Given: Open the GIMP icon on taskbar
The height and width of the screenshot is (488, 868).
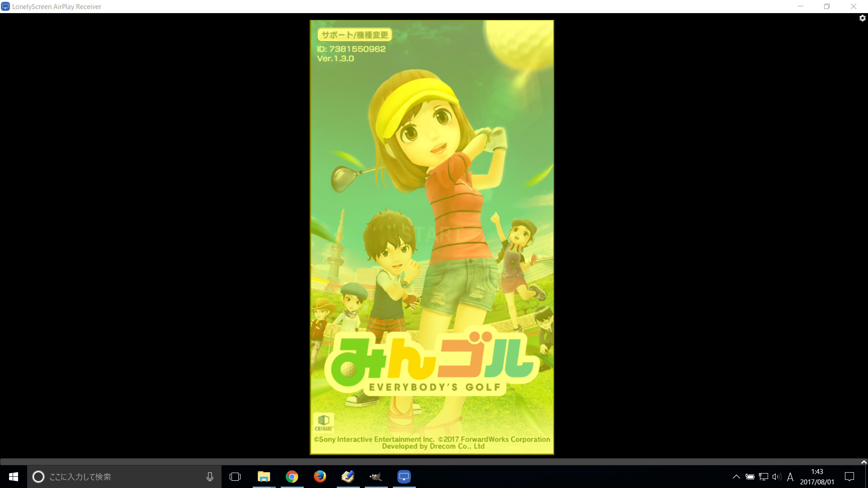Looking at the screenshot, I should coord(376,477).
